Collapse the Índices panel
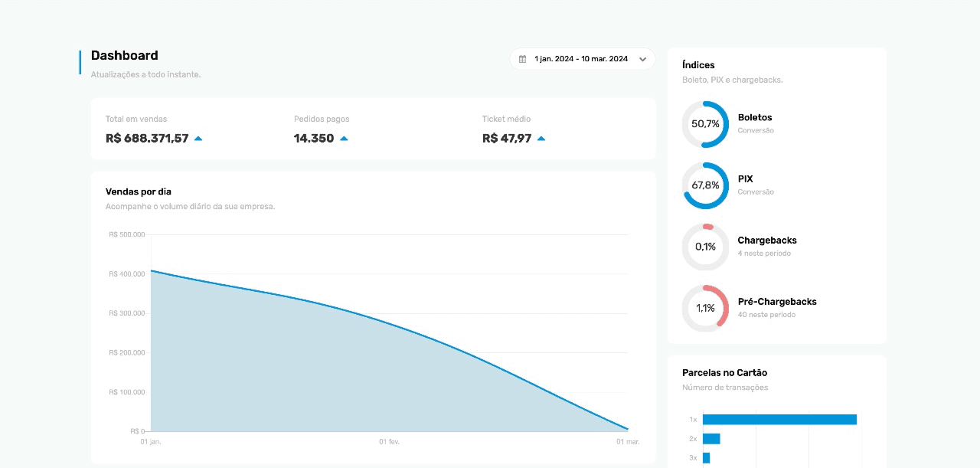The image size is (980, 468). [697, 65]
